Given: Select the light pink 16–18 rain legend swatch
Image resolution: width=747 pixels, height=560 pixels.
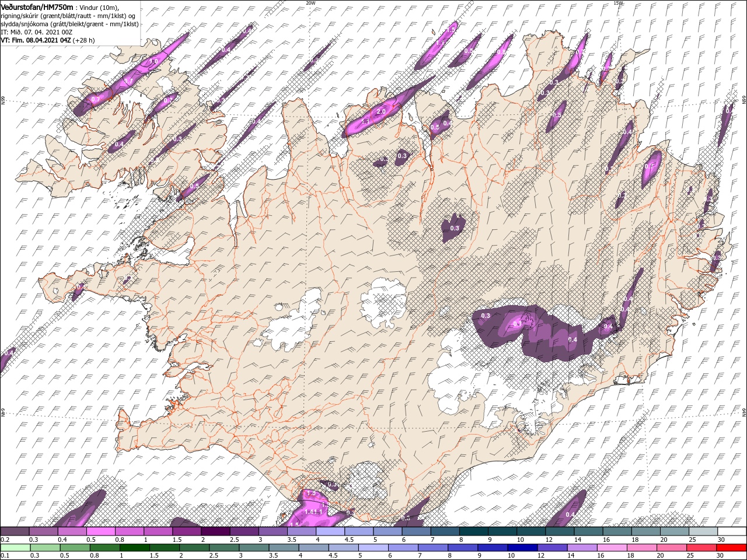Looking at the screenshot, I should (x=612, y=548).
